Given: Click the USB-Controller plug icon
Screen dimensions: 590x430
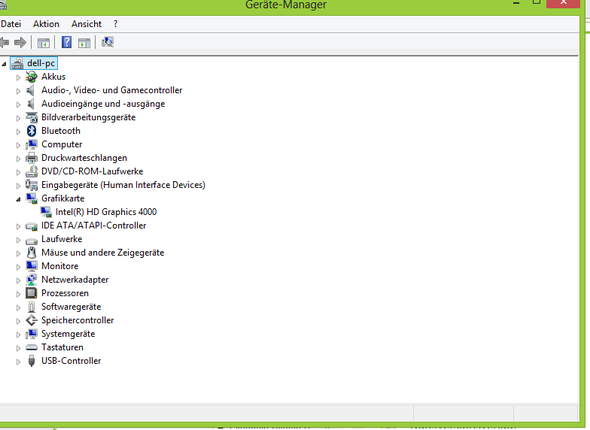Looking at the screenshot, I should (32, 361).
